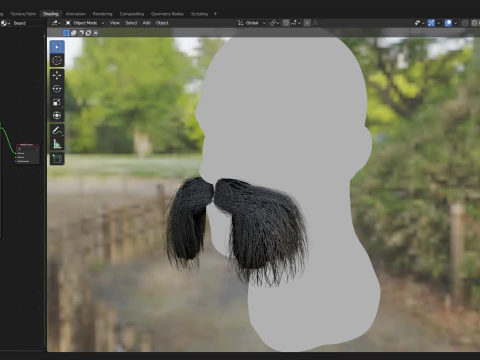
Task: Open the Select menu in the viewport header
Action: [131, 23]
